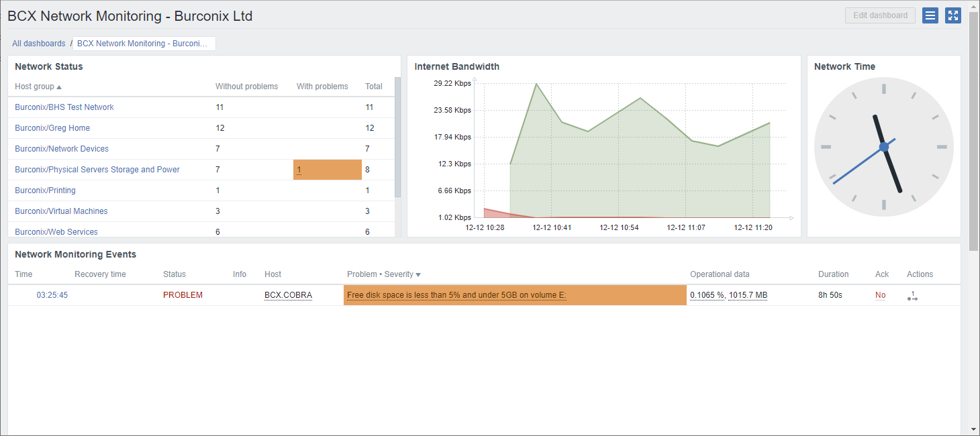Click the Without problems column header
Screen dimensions: 980x436
tap(246, 87)
